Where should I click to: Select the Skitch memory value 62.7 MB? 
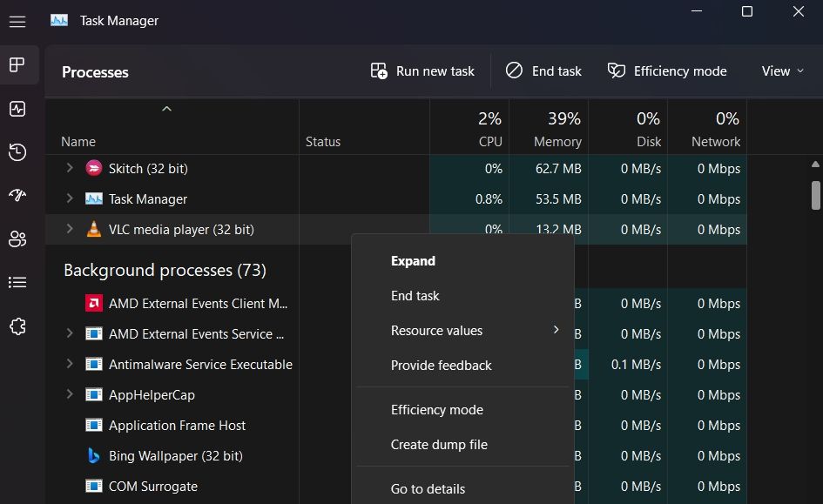point(558,168)
